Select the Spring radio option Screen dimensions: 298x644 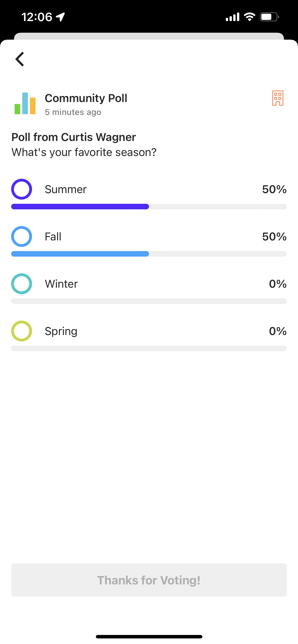point(22,331)
